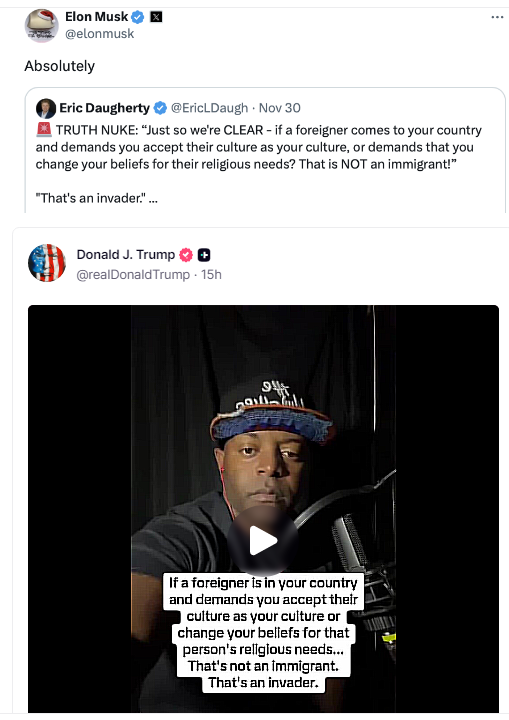This screenshot has width=509, height=720.
Task: Click the red siren emoji in quoted post
Action: [44, 130]
